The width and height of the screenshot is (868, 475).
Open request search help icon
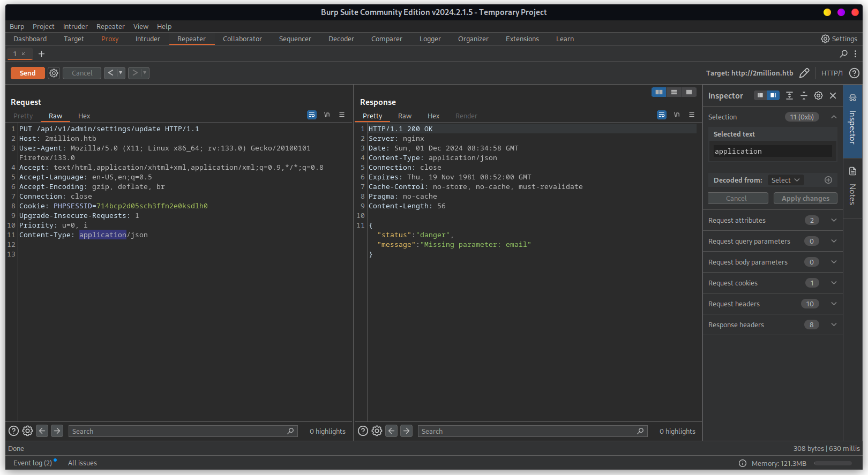point(14,431)
